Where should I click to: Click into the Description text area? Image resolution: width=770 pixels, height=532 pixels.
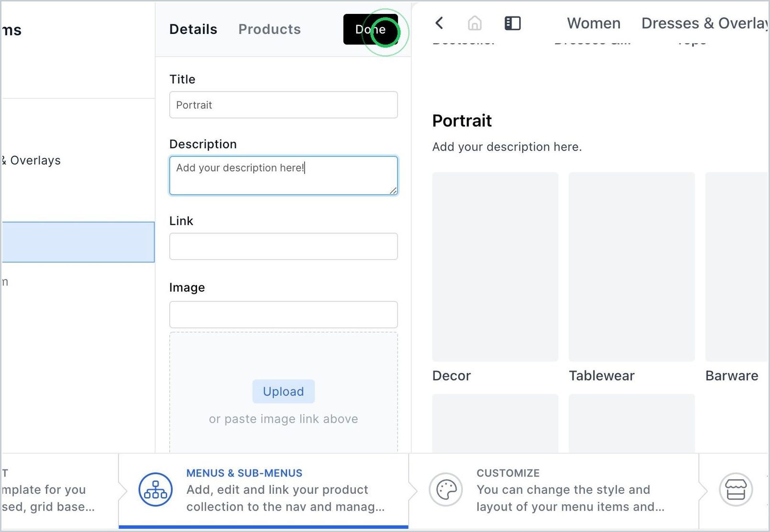pos(284,175)
